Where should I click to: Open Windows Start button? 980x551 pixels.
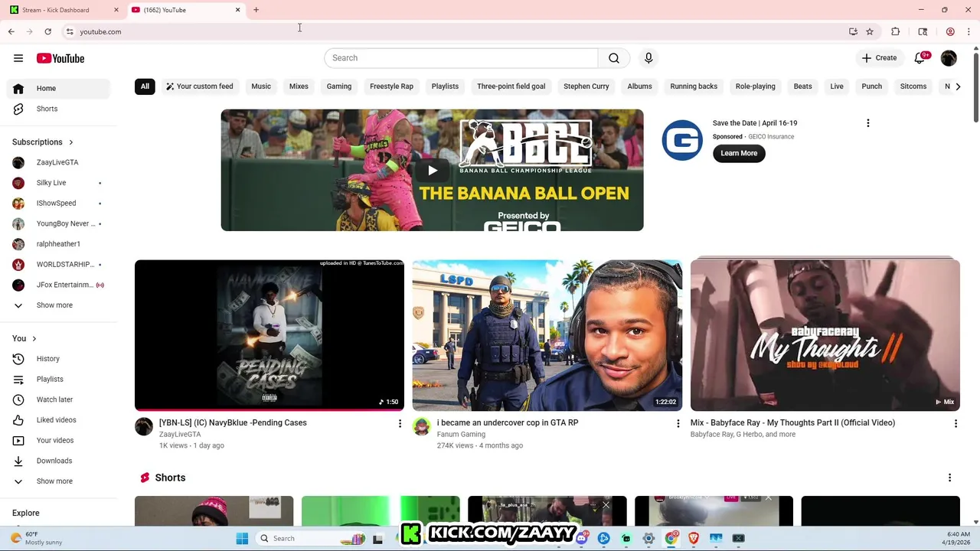click(x=242, y=539)
